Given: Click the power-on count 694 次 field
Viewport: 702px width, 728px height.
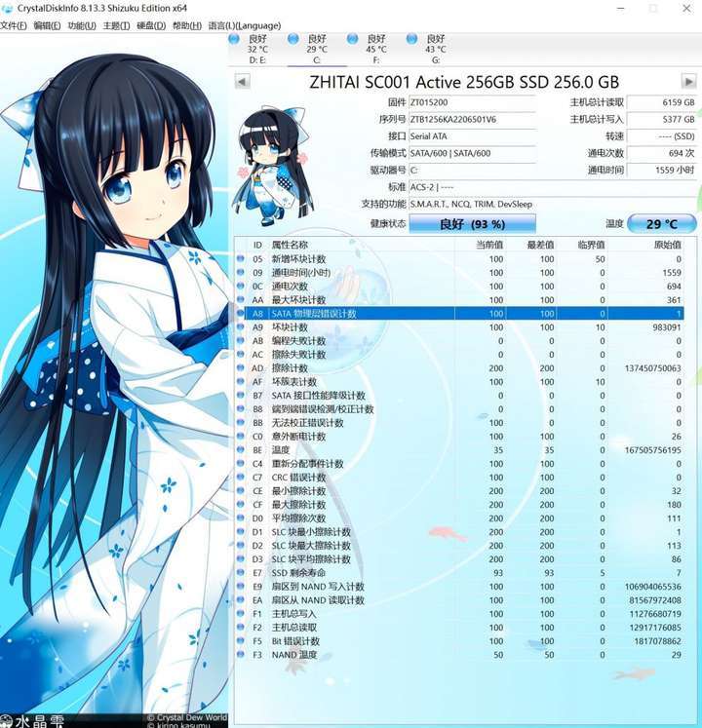Looking at the screenshot, I should [x=662, y=153].
